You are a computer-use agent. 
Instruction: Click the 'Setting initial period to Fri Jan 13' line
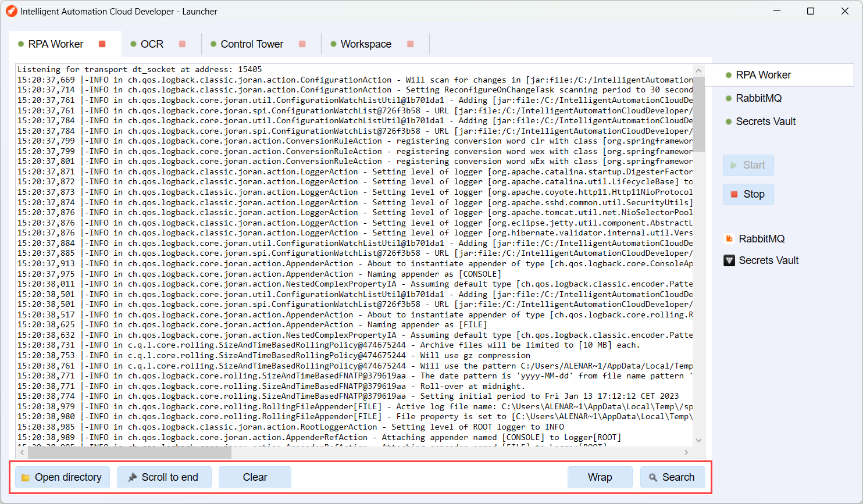coord(348,396)
